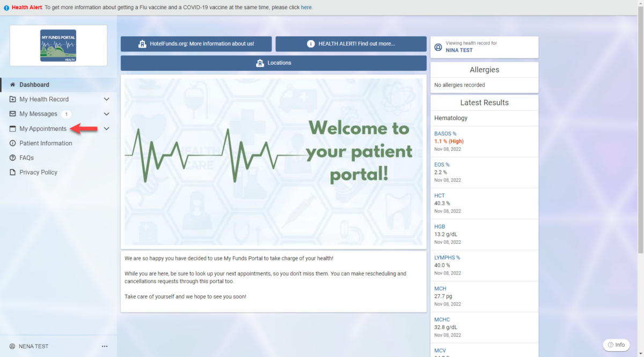This screenshot has height=357, width=644.
Task: Click the Locations button
Action: pos(274,63)
